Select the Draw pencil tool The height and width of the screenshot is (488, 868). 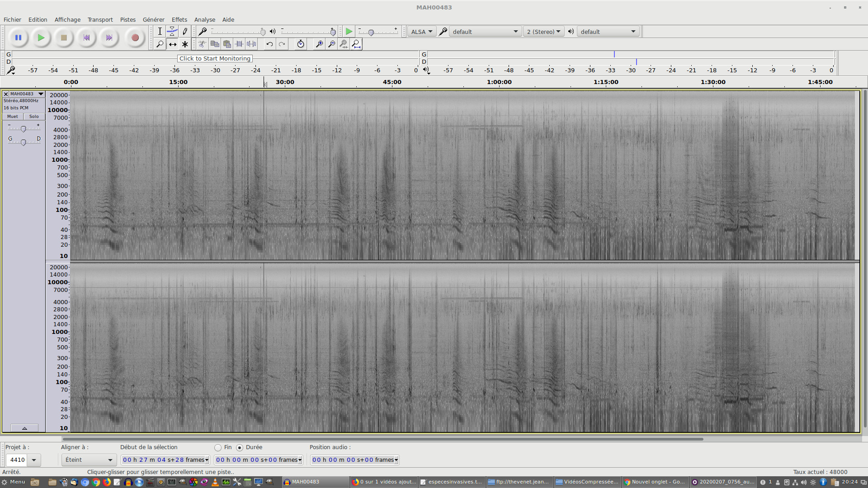coord(184,31)
